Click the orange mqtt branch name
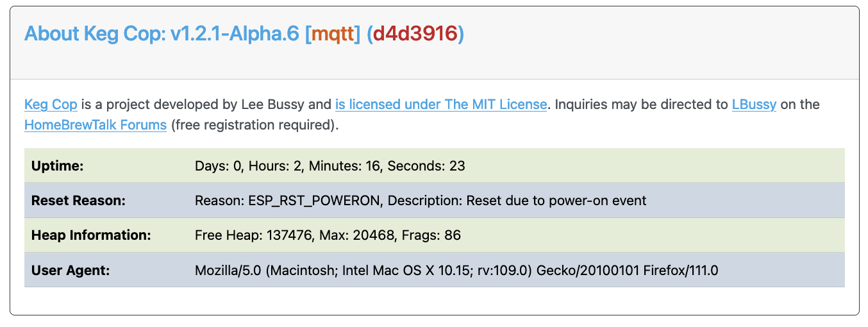Screen dimensions: 868x327 click(333, 34)
